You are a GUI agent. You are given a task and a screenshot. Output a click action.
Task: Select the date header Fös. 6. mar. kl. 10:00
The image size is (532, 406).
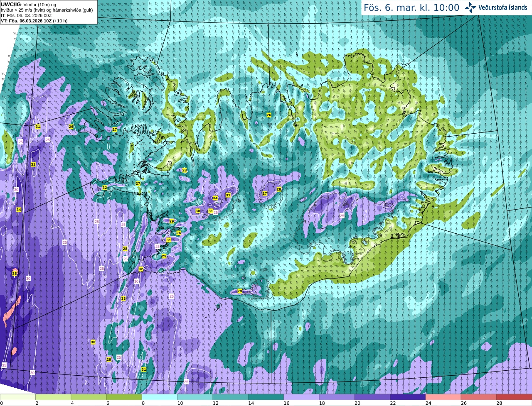coord(411,7)
